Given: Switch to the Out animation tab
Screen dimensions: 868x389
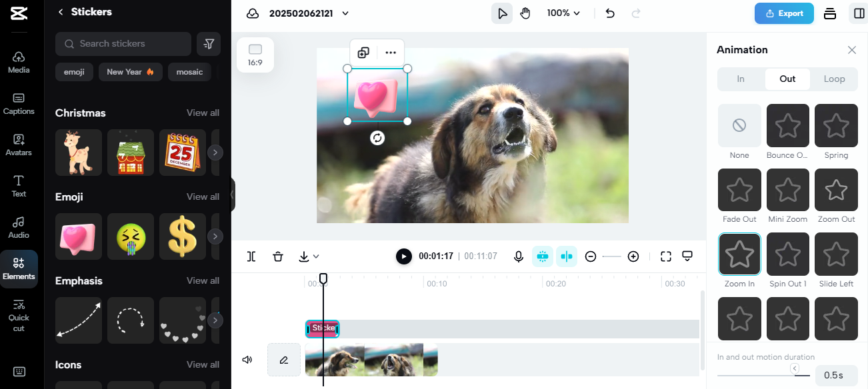Looking at the screenshot, I should click(x=788, y=79).
